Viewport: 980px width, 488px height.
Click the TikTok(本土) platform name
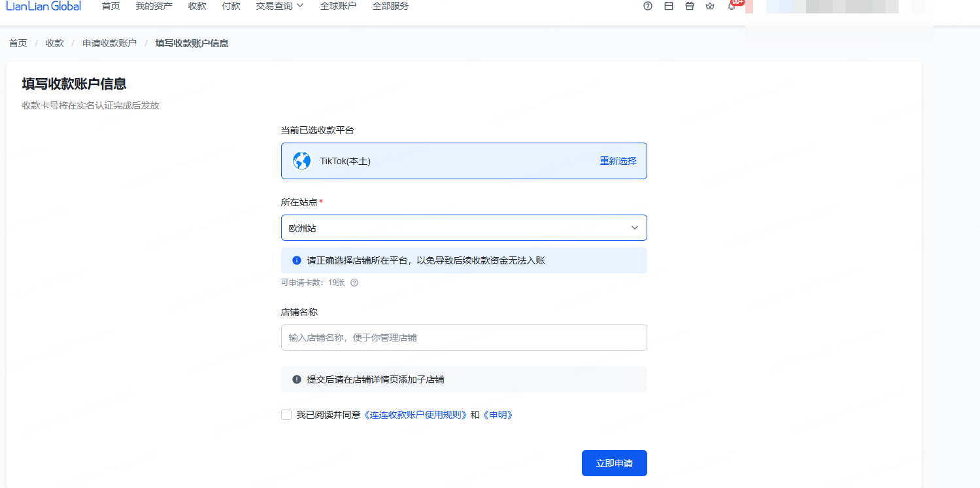pyautogui.click(x=345, y=161)
